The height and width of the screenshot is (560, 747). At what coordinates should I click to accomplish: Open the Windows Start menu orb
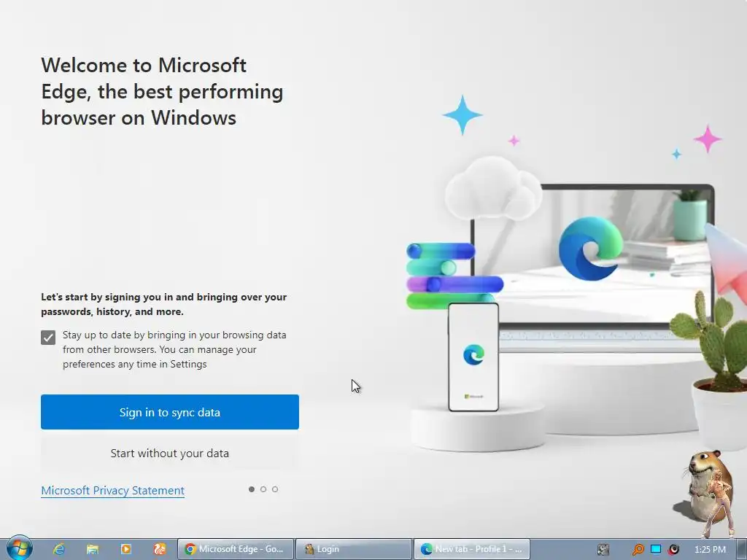click(20, 548)
